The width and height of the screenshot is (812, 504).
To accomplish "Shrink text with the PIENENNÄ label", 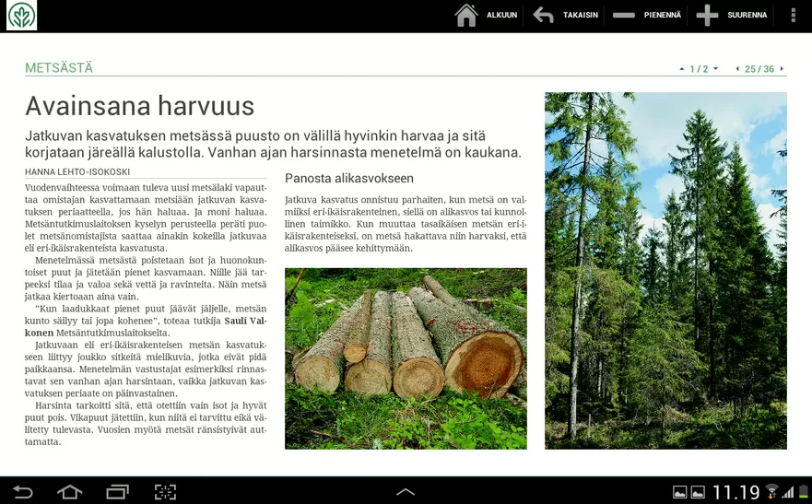I will tap(663, 15).
